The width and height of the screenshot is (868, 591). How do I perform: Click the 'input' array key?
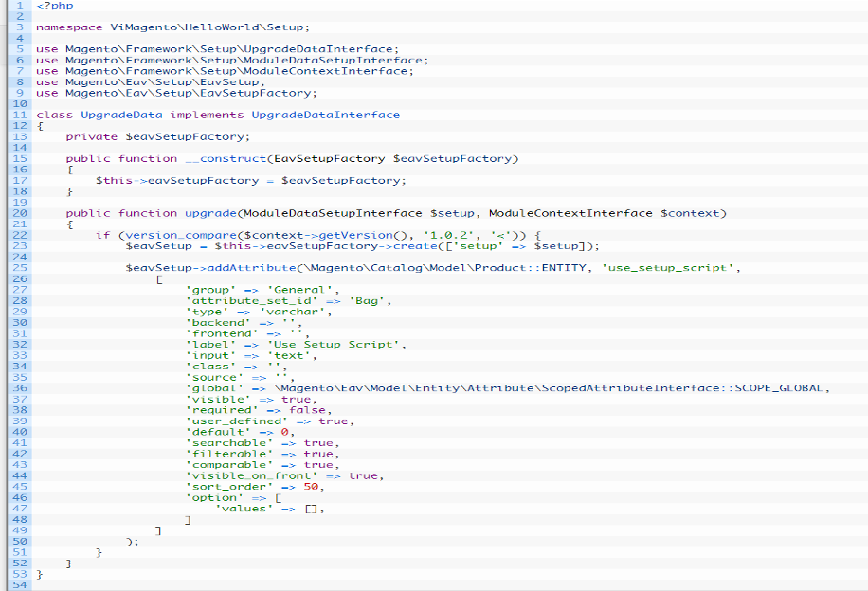[x=211, y=356]
